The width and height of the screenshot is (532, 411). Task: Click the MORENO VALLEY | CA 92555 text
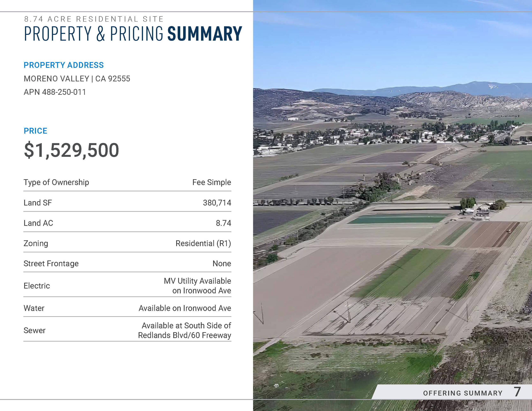77,79
